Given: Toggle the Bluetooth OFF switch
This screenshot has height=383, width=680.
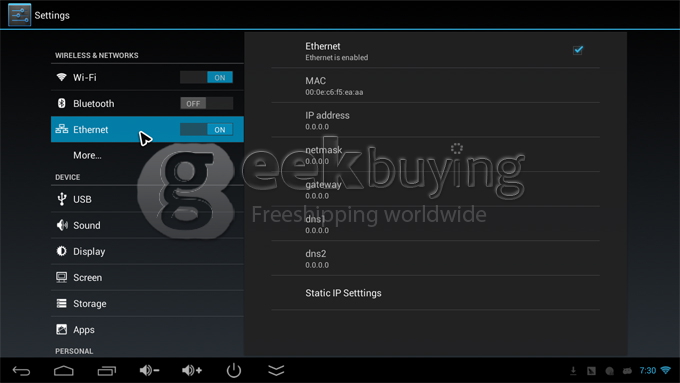Looking at the screenshot, I should tap(206, 103).
